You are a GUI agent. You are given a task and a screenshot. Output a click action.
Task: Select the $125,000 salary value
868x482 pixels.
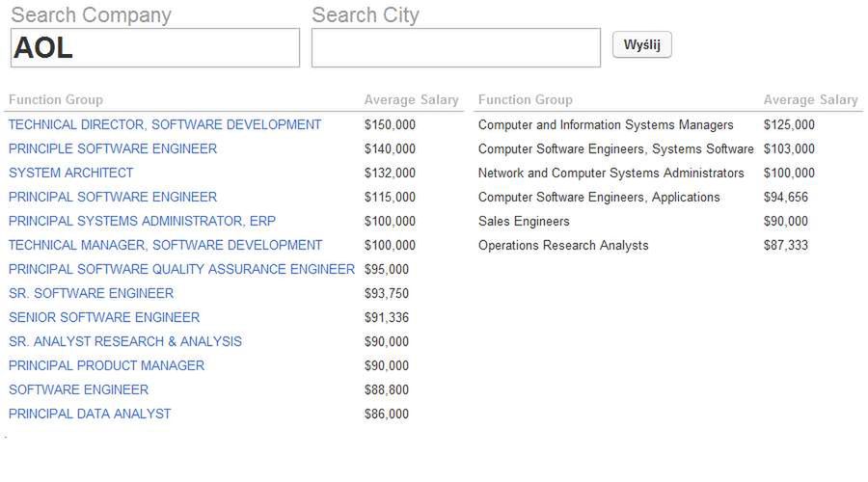(x=789, y=124)
